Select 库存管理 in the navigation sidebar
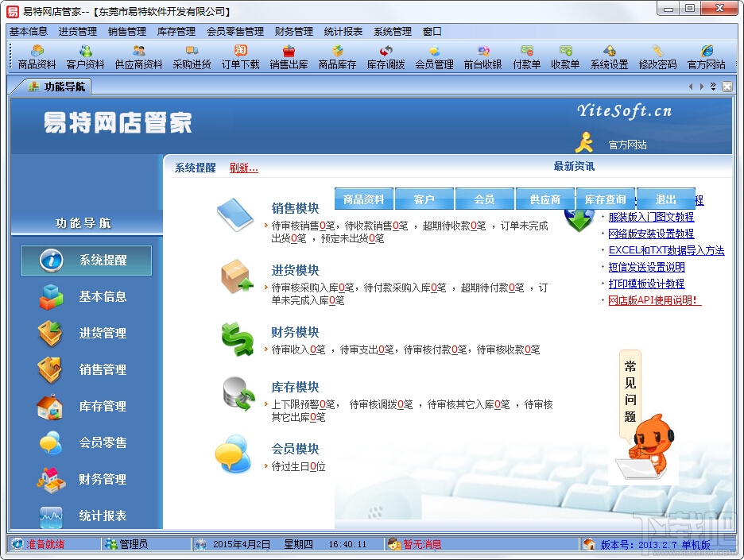Screen dimensions: 744x560 pos(87,407)
